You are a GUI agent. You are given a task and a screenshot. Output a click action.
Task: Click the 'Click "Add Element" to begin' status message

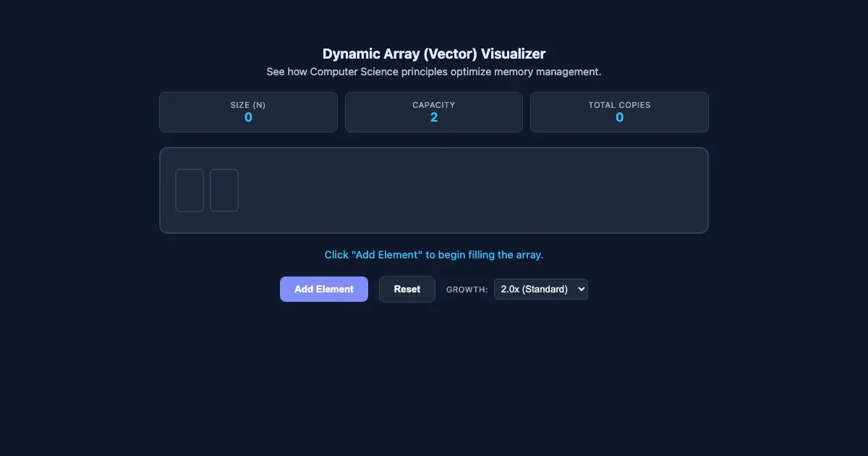point(434,255)
